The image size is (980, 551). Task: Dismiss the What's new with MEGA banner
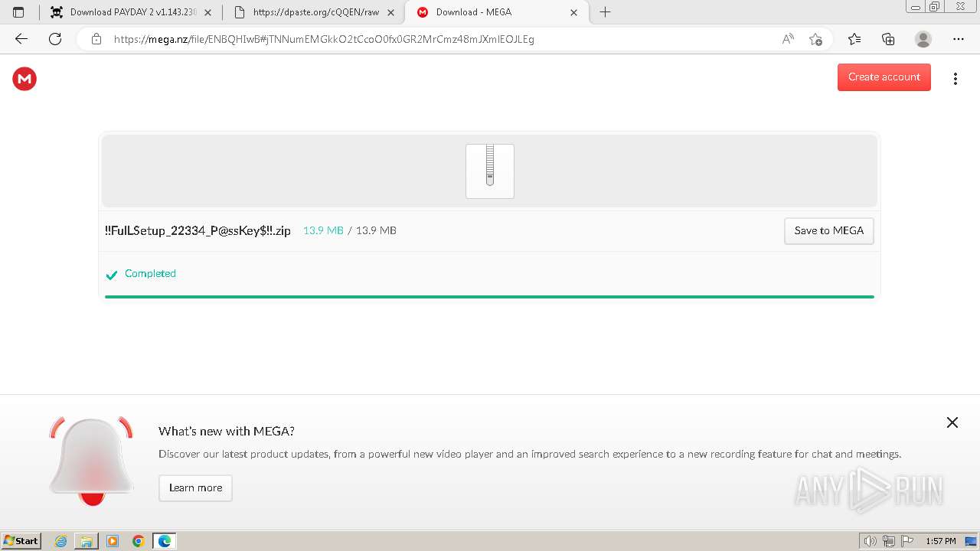pyautogui.click(x=952, y=422)
